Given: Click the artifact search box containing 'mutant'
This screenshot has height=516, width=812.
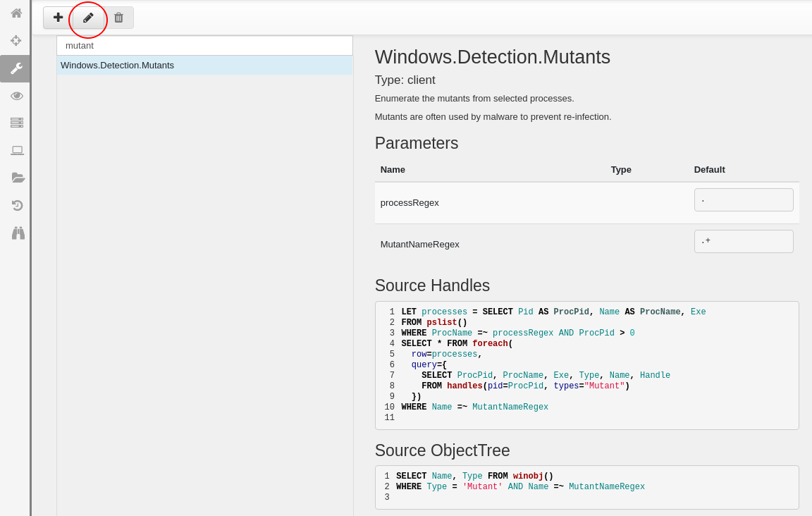Looking at the screenshot, I should click(x=204, y=46).
